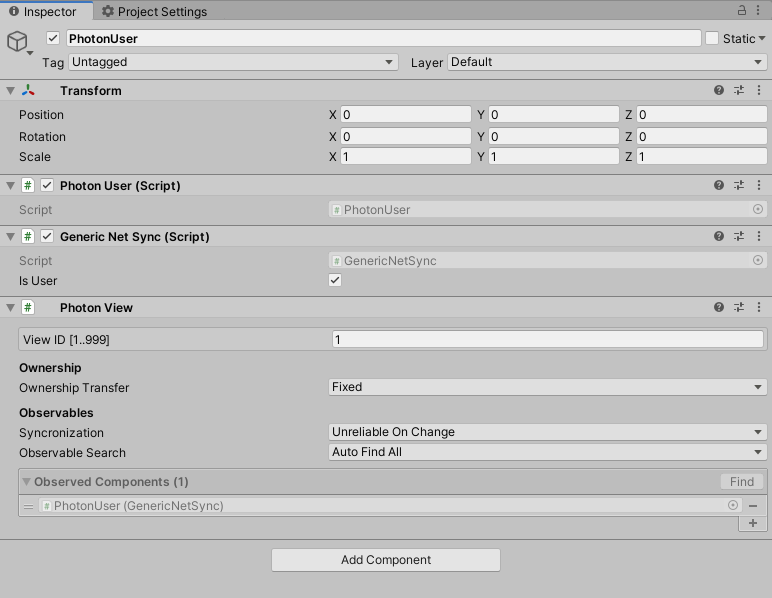Open Generic Net Sync presets icon

point(739,236)
